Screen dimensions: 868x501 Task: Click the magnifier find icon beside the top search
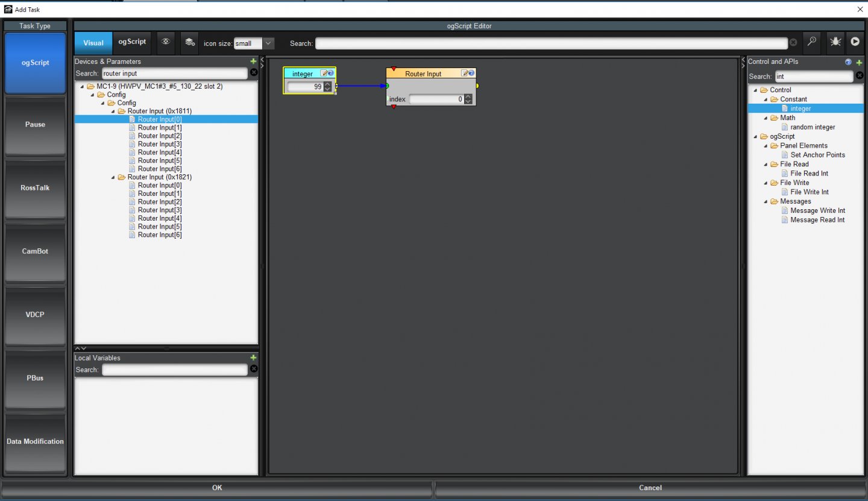point(811,42)
